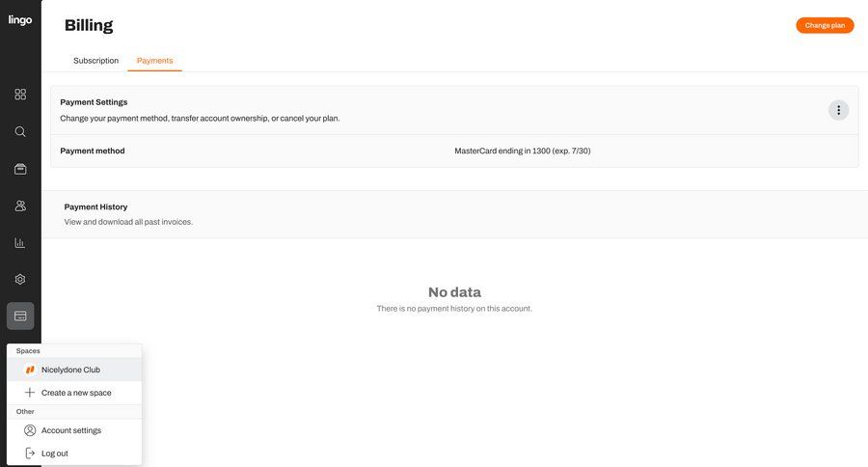
Task: Click the Other section label
Action: pyautogui.click(x=25, y=412)
